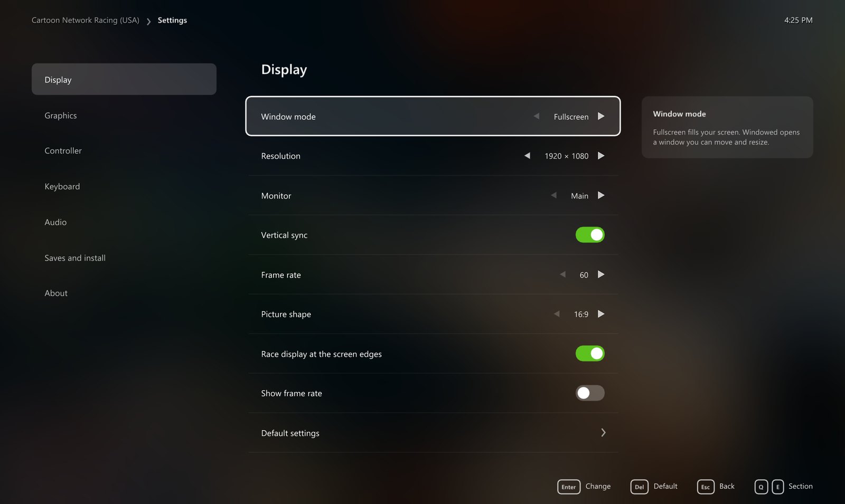The image size is (845, 504).
Task: Click the right arrow for Picture shape
Action: 601,314
